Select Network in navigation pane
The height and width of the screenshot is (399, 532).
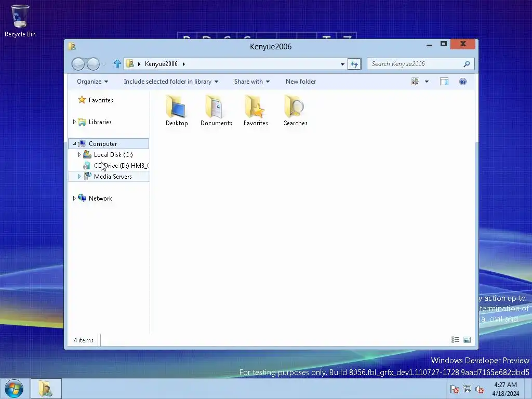coord(100,198)
